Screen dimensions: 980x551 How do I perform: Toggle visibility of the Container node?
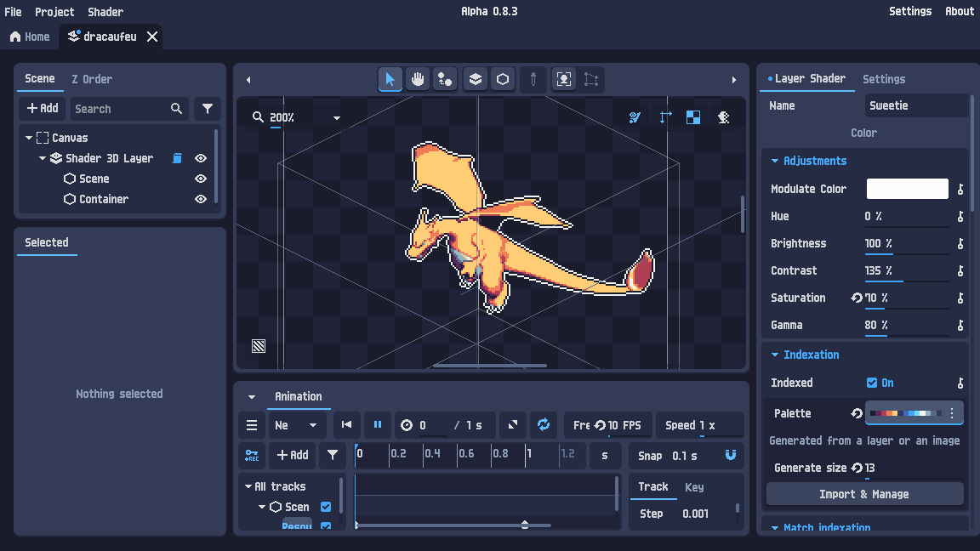[x=201, y=199]
